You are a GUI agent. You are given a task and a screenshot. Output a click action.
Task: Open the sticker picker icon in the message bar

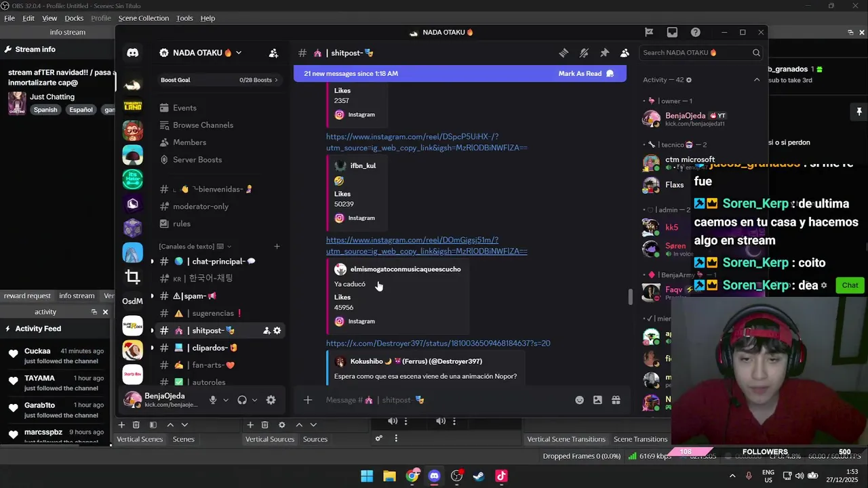coord(597,400)
